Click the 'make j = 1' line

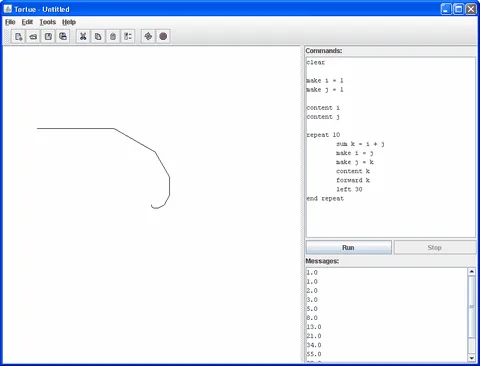[x=325, y=89]
